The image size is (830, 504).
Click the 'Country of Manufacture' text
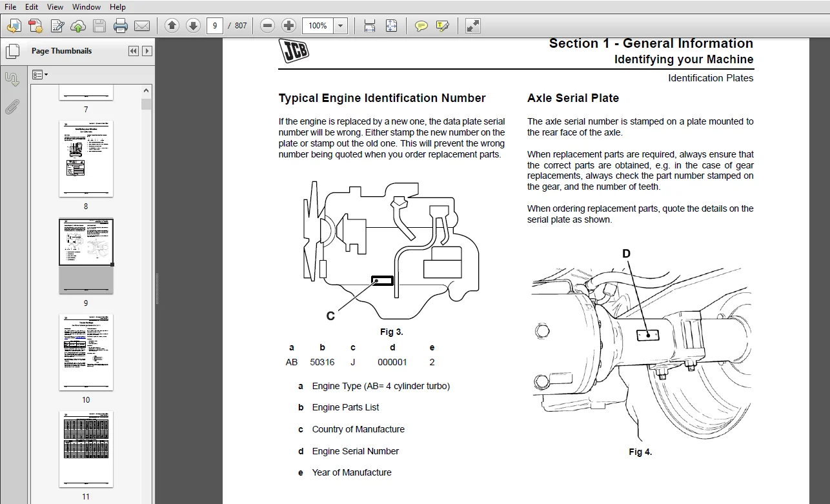click(358, 429)
